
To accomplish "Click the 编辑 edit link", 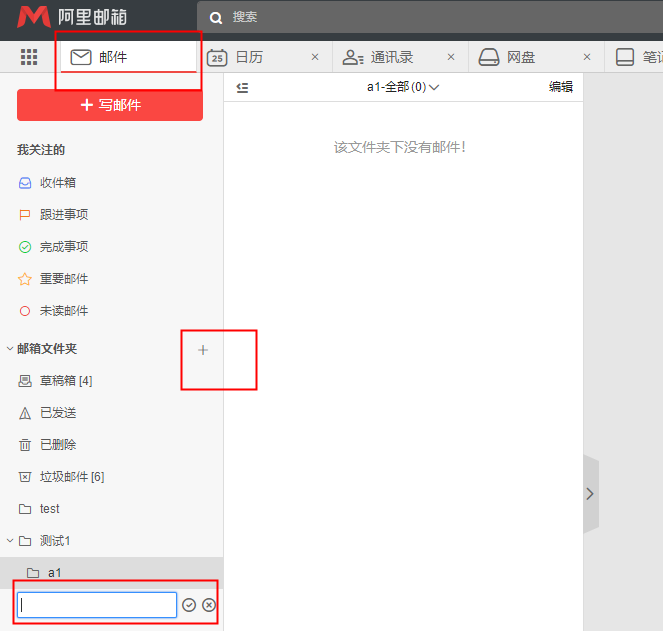I will (x=560, y=87).
